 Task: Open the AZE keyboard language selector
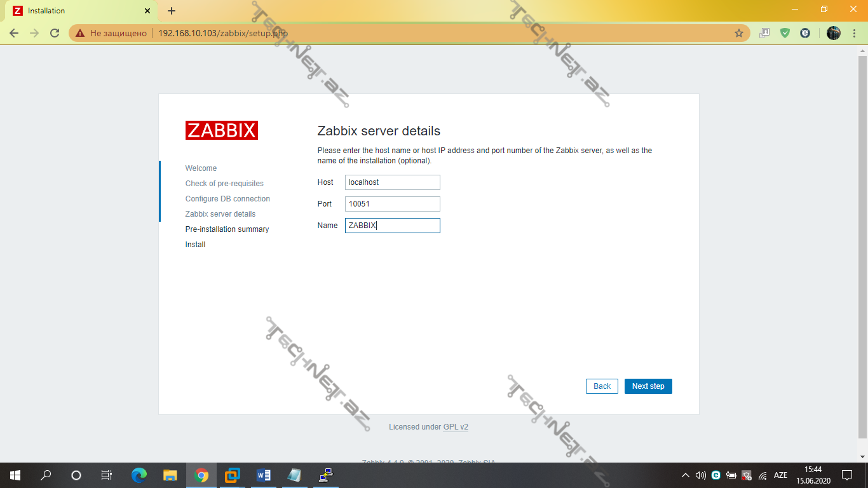pyautogui.click(x=780, y=475)
